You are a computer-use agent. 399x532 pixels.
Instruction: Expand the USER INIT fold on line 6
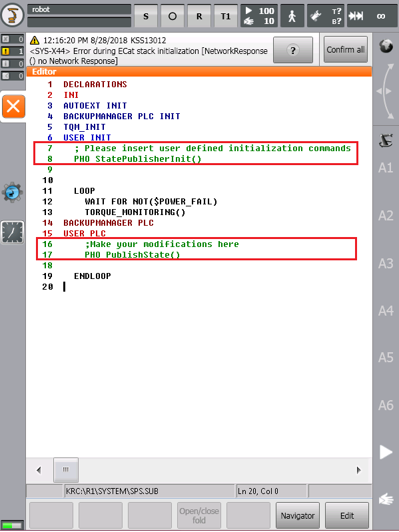point(87,137)
